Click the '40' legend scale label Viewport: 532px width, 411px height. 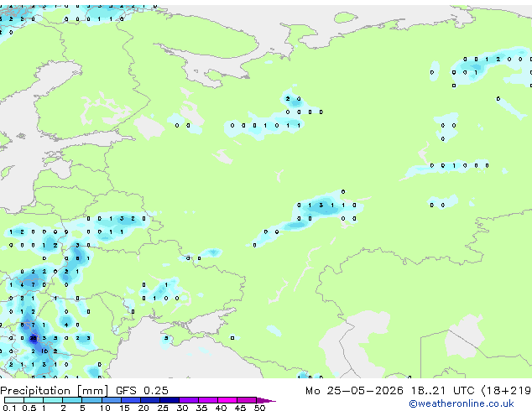221,408
